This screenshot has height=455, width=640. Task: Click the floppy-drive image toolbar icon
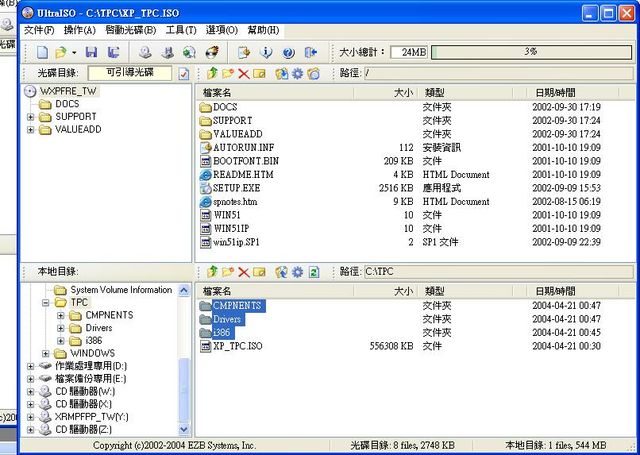click(167, 52)
